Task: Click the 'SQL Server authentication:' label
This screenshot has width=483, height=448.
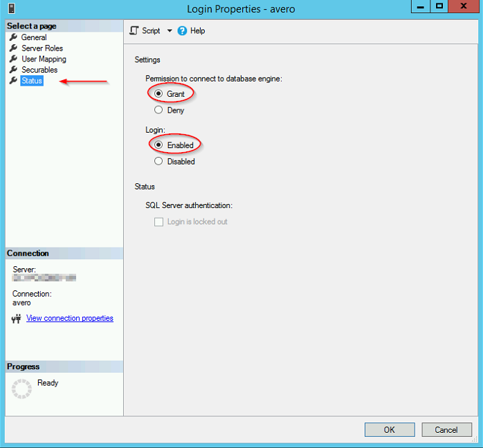Action: (x=189, y=205)
